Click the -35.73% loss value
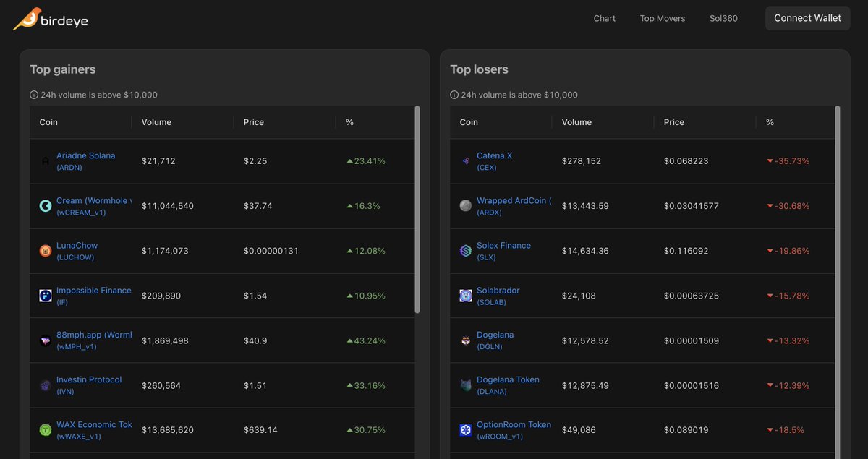 tap(788, 161)
